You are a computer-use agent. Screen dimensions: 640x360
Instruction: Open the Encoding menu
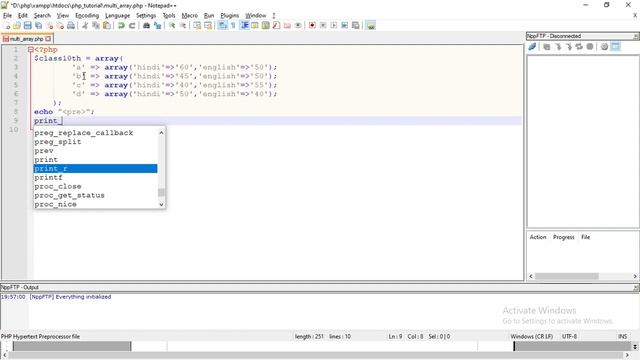(87, 16)
